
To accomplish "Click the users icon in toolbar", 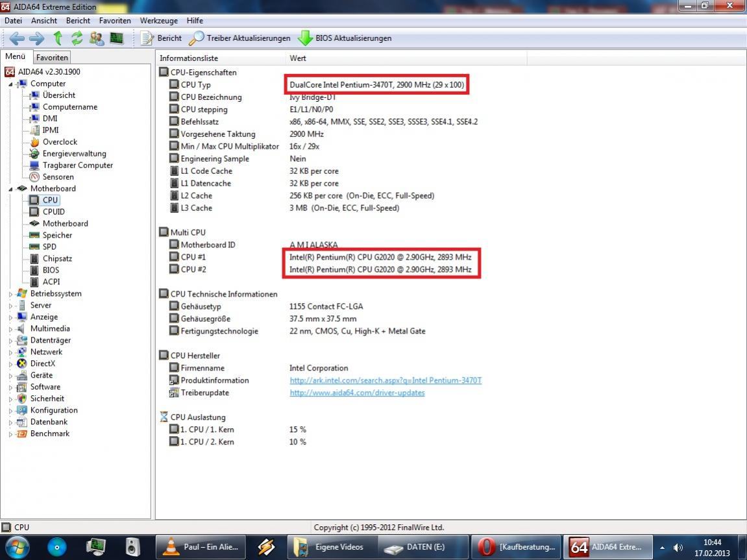I will [x=97, y=38].
